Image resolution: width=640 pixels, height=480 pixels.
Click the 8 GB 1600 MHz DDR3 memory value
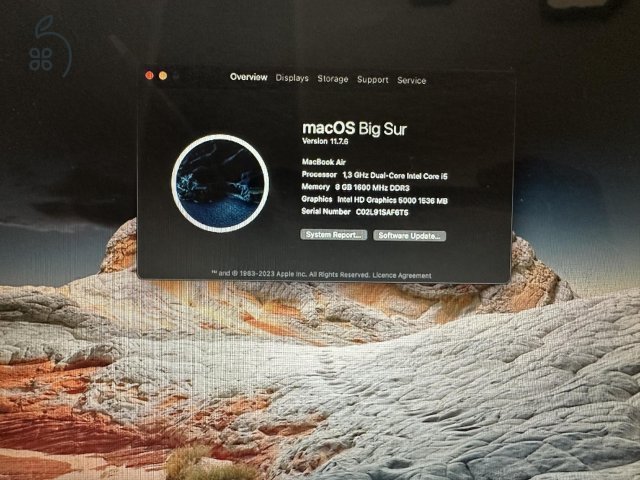pyautogui.click(x=372, y=188)
